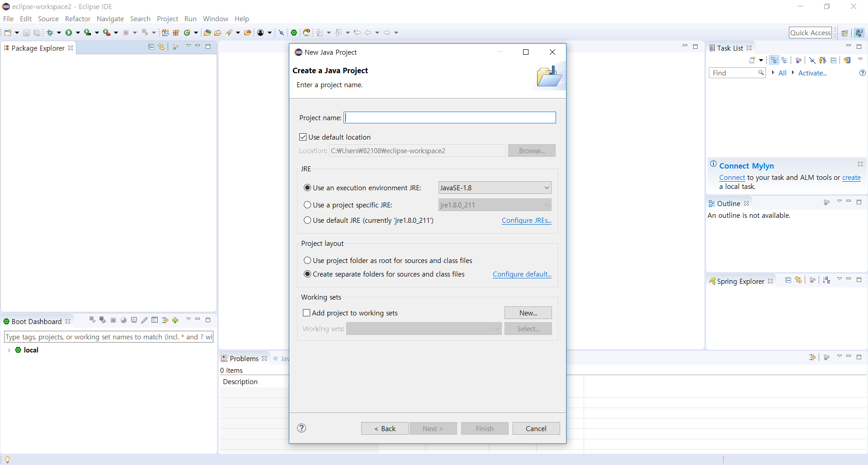Click the Boot Dashboard tag filter field
This screenshot has width=868, height=465.
pos(108,337)
